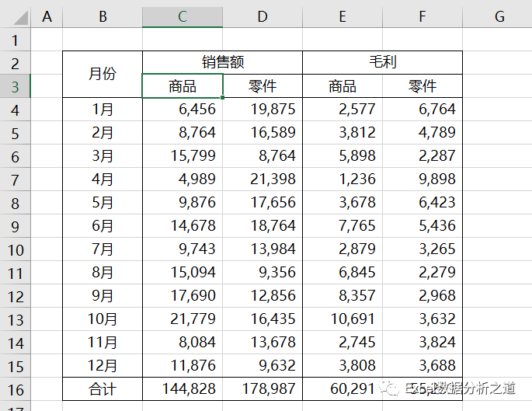Select cell with value 6,845
Image resolution: width=532 pixels, height=411 pixels.
tap(342, 273)
